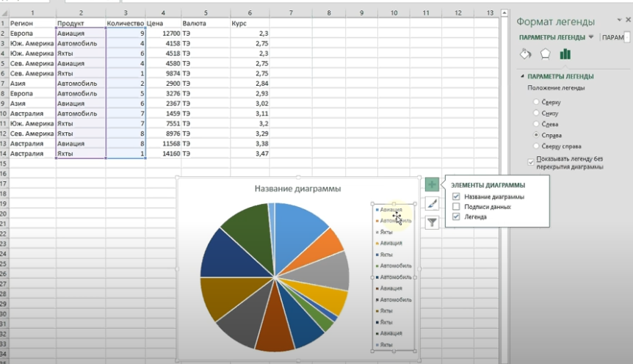Image resolution: width=633 pixels, height=364 pixels.
Task: Expand ПАРАМЕТРЫ ЛЕГЕНДЫ dropdown arrow
Action: tap(591, 37)
